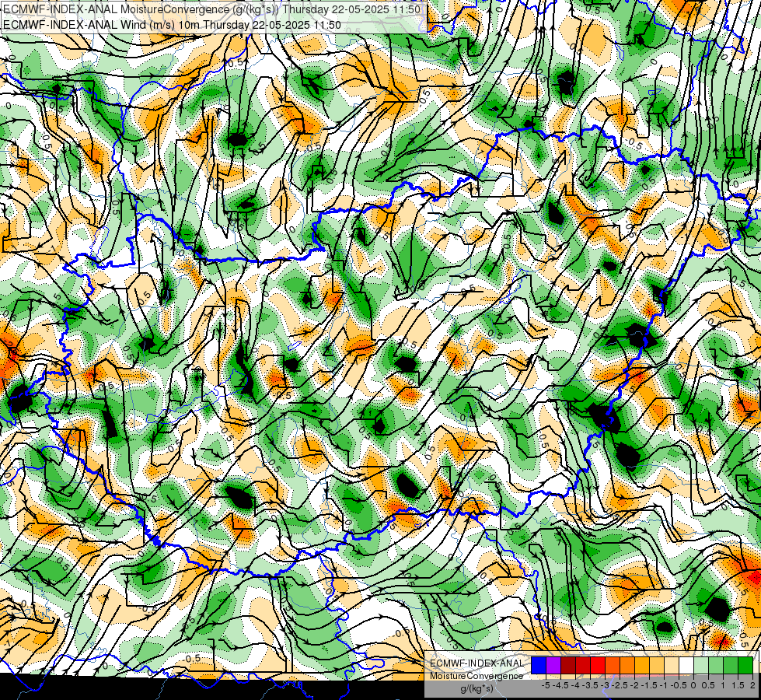
Task: Click the legend tick label -5
Action: tap(546, 685)
